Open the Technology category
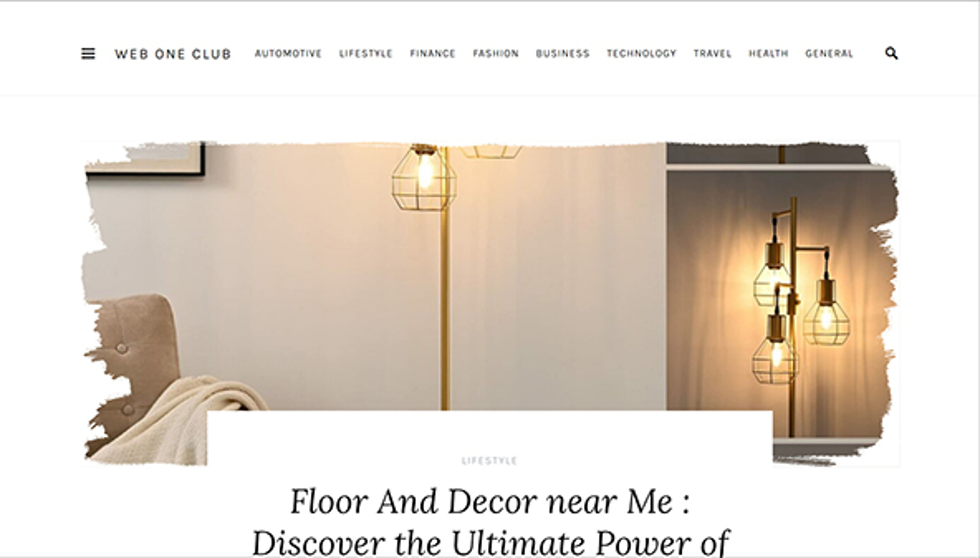980x558 pixels. 641,54
